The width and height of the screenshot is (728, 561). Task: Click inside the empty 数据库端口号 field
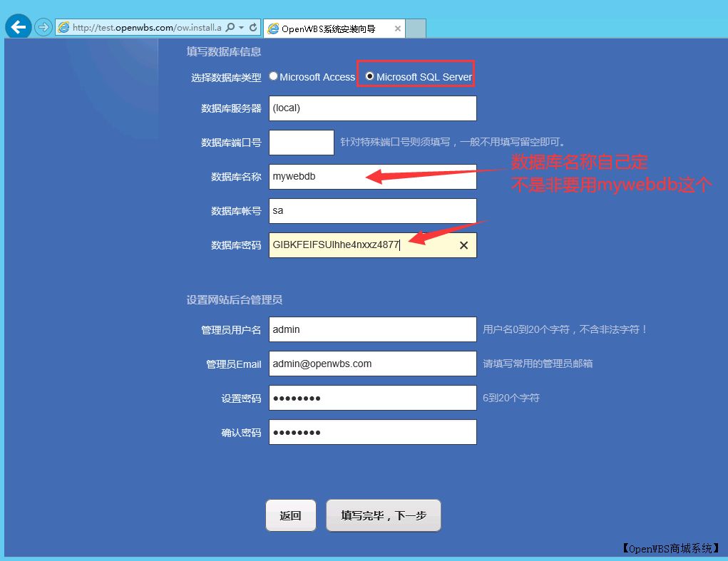[x=301, y=142]
